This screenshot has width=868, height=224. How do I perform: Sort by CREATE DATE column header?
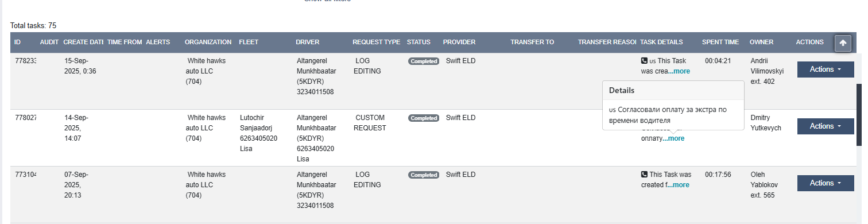(x=83, y=42)
